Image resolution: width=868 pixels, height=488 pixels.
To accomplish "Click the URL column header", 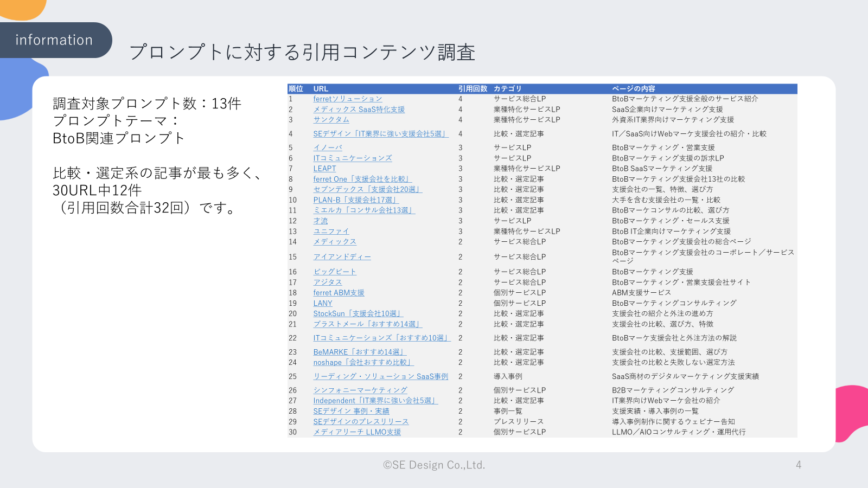I will 321,89.
